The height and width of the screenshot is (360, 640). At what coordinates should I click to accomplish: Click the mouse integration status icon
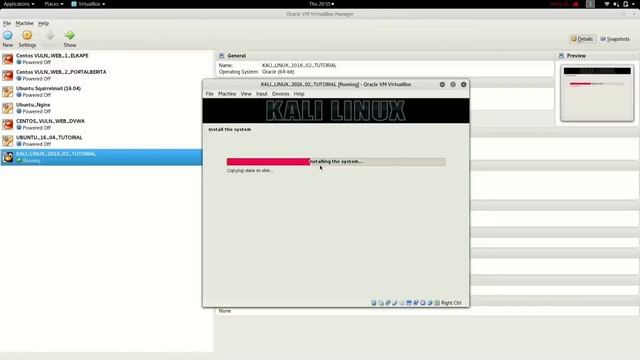coord(430,303)
